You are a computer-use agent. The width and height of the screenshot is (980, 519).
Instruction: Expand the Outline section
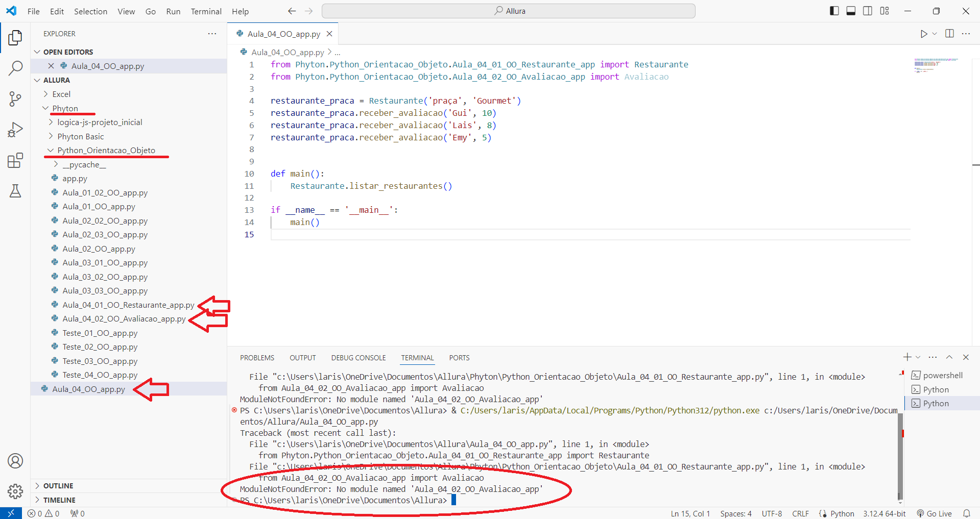click(37, 486)
